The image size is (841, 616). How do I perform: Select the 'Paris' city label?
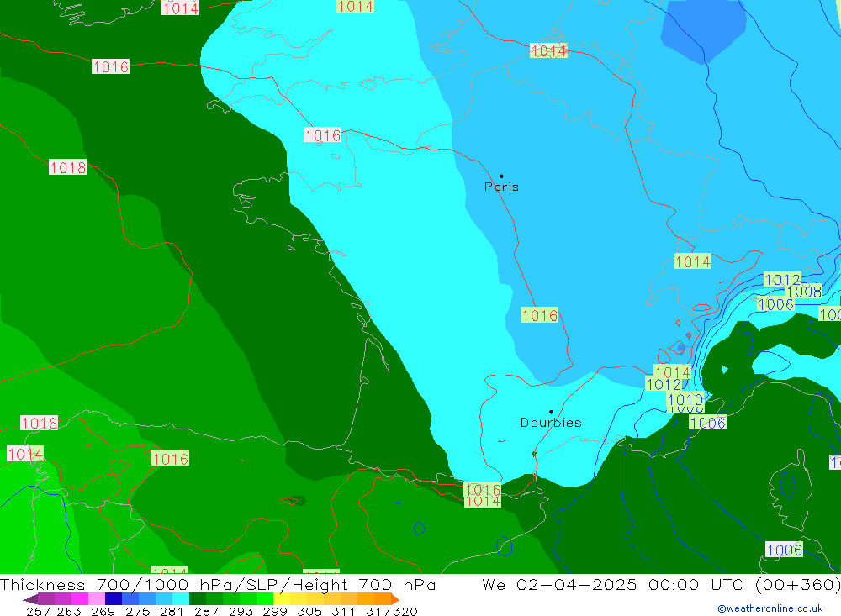[x=501, y=187]
